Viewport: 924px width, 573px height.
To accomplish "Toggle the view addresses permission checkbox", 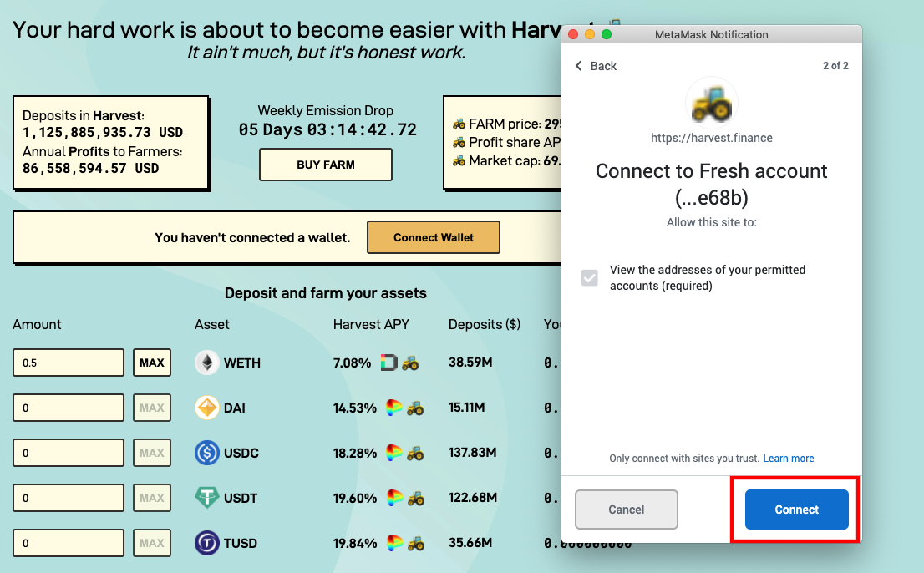I will click(x=589, y=277).
